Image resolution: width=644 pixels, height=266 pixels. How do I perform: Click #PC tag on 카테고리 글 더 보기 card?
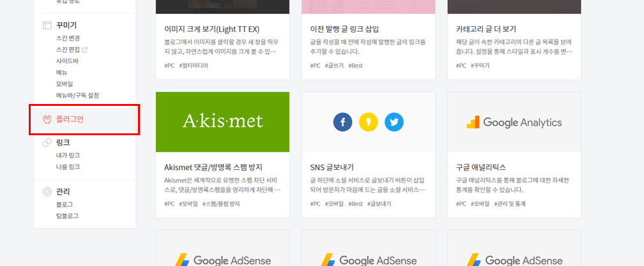click(x=461, y=66)
